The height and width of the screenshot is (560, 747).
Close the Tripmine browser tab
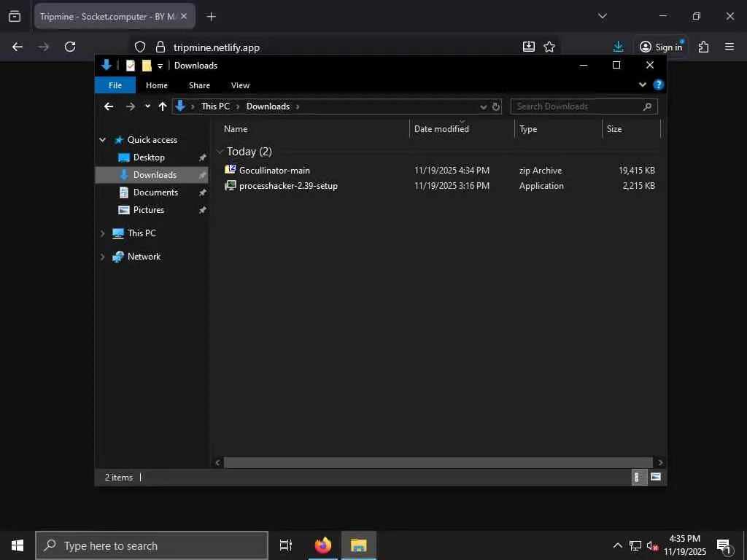(184, 16)
